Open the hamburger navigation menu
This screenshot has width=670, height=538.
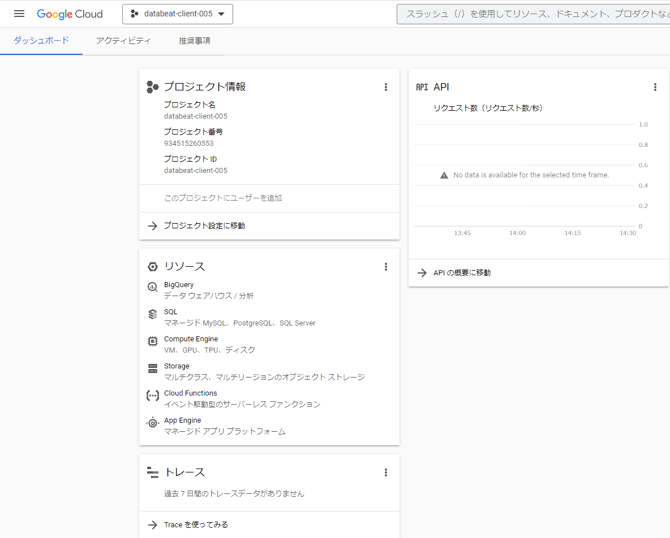click(19, 14)
